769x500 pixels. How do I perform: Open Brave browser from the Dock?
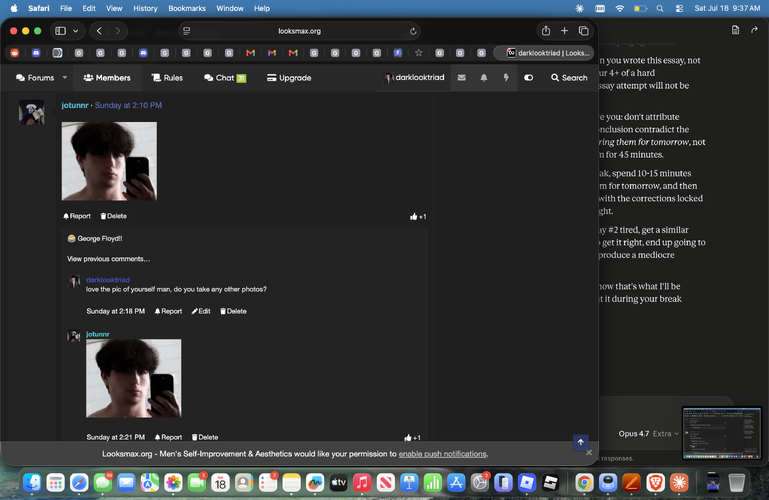point(655,483)
